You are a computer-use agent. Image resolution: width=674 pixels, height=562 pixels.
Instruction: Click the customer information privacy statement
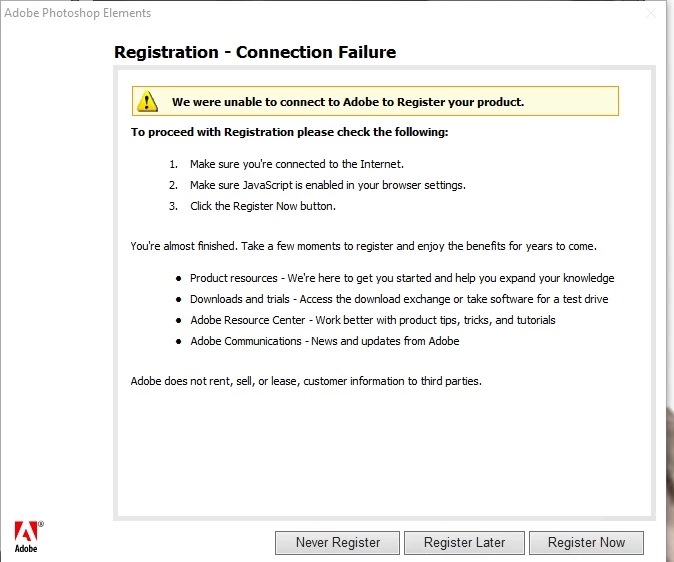tap(306, 381)
